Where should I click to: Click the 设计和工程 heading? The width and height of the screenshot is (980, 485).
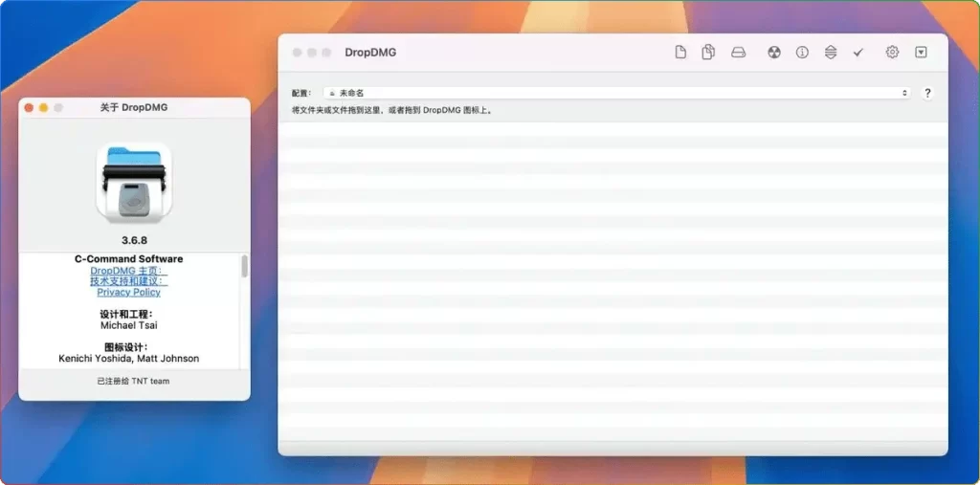127,315
